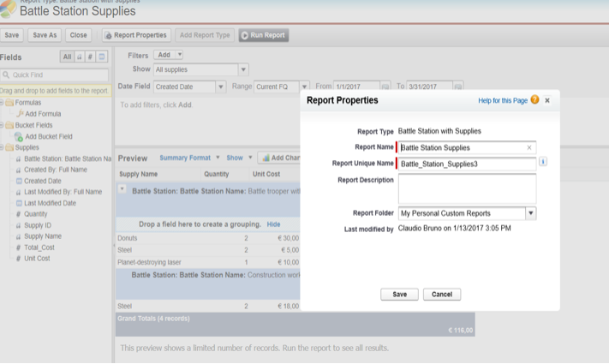This screenshot has width=609, height=364.
Task: Filter fields by number type icon
Action: click(90, 57)
